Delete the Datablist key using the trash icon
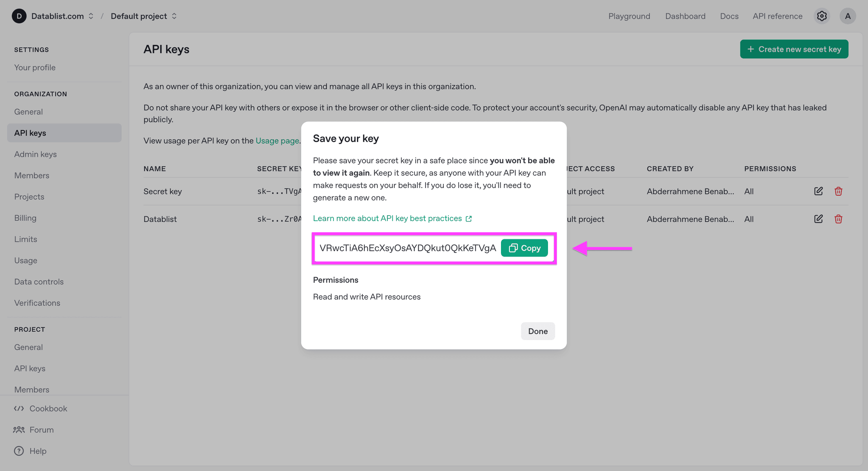 [838, 219]
